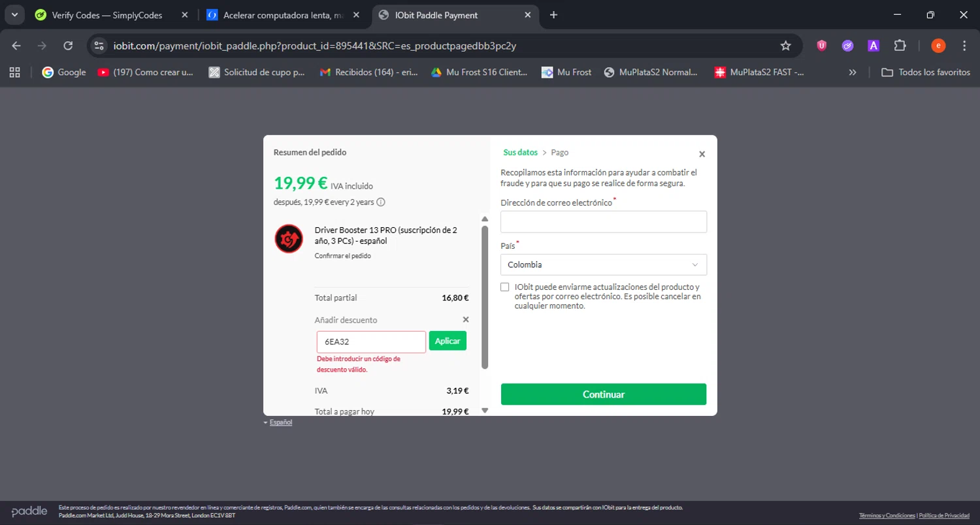Click the Sus datos breadcrumb step
980x525 pixels.
pos(520,152)
